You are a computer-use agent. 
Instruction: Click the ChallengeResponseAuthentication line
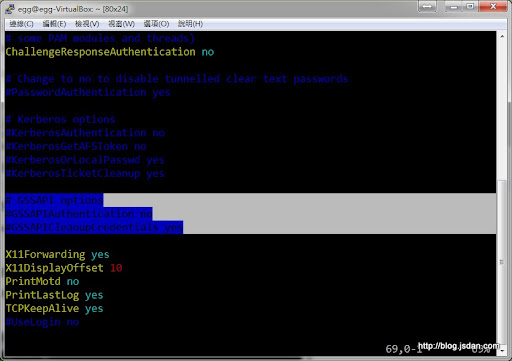[x=110, y=52]
